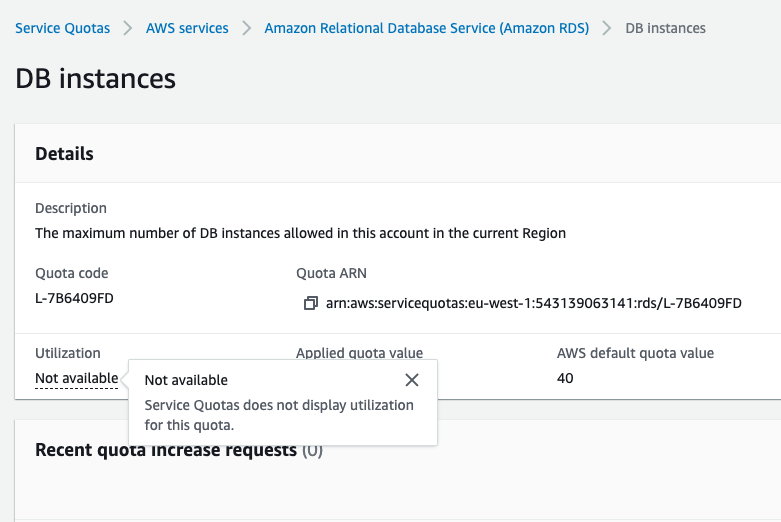
Task: Click the AWS default quota value 40
Action: (565, 378)
